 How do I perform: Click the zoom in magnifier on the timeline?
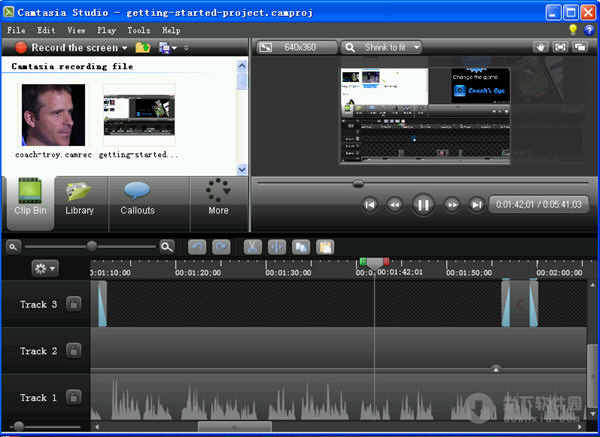click(167, 247)
